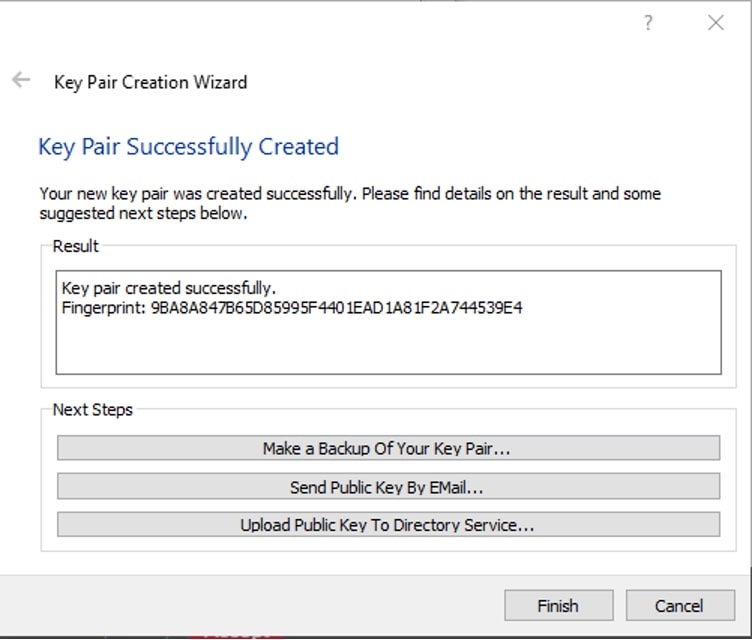The height and width of the screenshot is (640, 752).
Task: Select Upload Public Key To Directory Service
Action: 388,524
